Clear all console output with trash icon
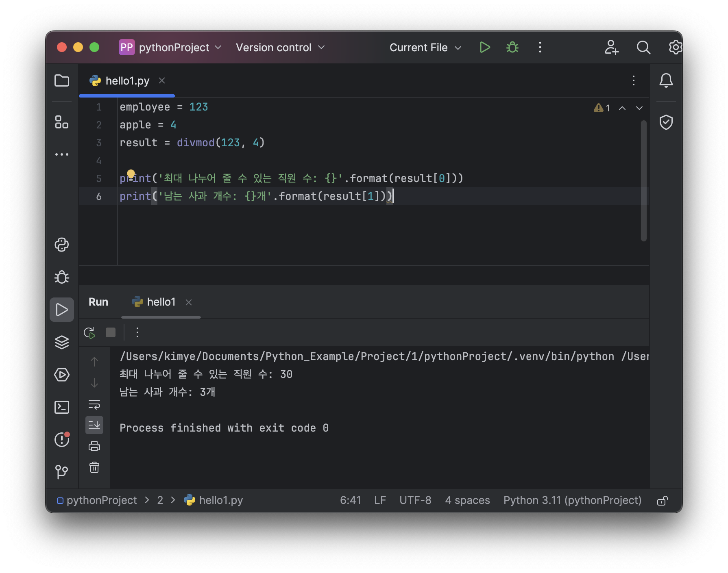Image resolution: width=728 pixels, height=573 pixels. [94, 468]
